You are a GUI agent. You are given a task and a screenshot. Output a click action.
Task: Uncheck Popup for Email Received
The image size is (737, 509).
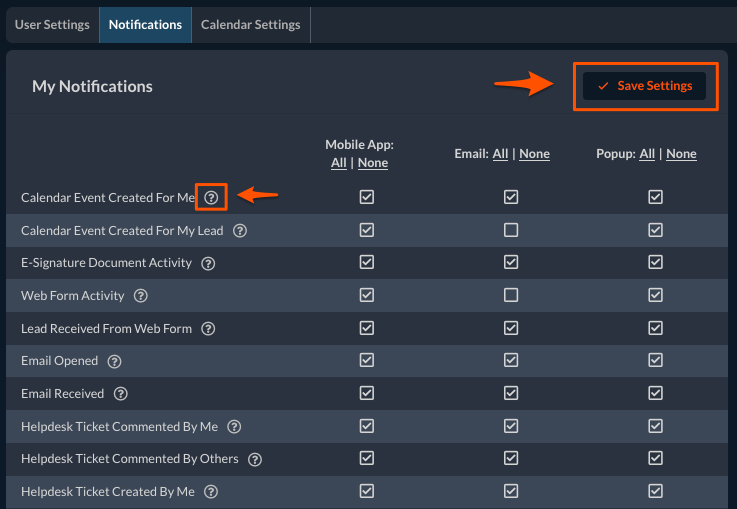click(x=655, y=393)
